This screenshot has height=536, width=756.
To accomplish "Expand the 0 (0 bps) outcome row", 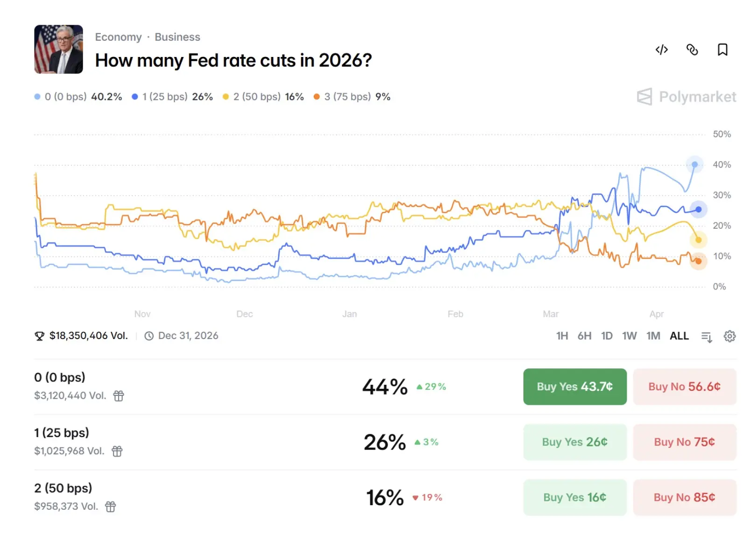I will coord(187,386).
